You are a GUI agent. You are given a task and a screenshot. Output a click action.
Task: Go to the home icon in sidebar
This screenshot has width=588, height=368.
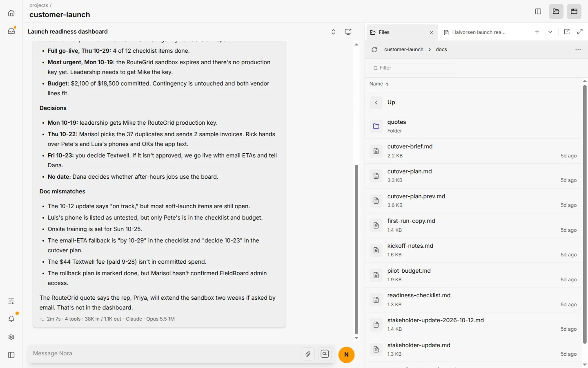[11, 13]
